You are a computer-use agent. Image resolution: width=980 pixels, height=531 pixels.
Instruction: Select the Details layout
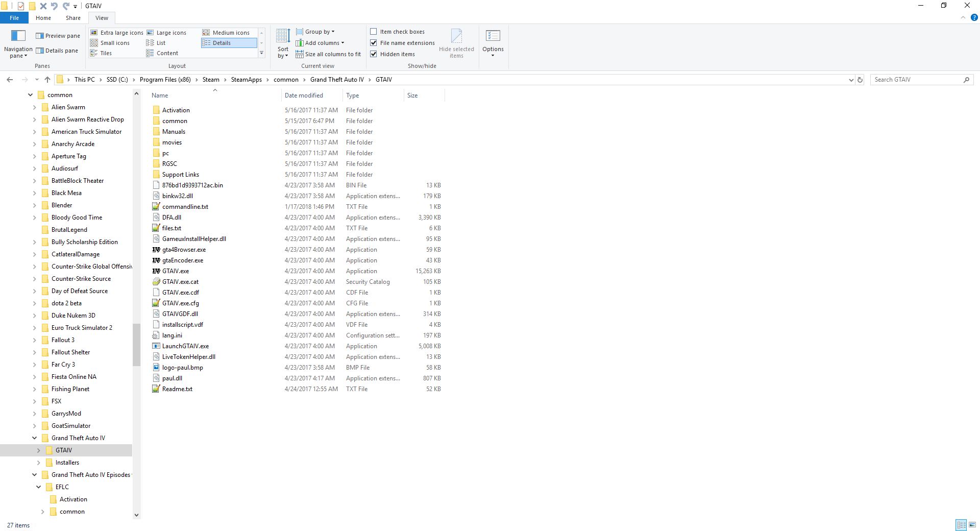pos(229,43)
